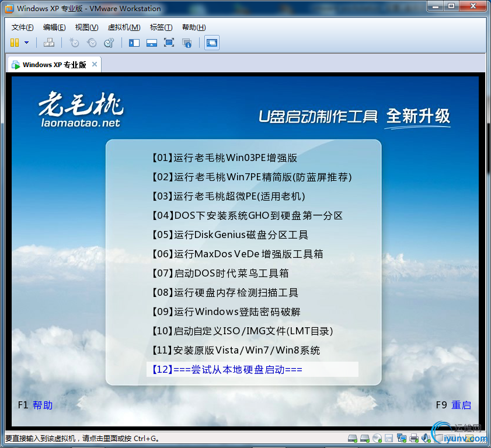This screenshot has height=448, width=491.
Task: Click the first hard disk status icon
Action: [x=353, y=439]
